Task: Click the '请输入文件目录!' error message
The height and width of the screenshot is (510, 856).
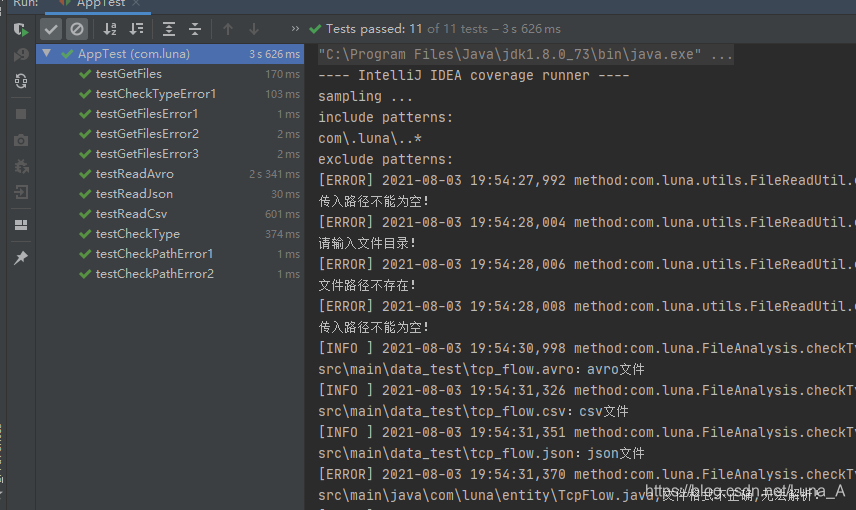Action: pyautogui.click(x=367, y=243)
